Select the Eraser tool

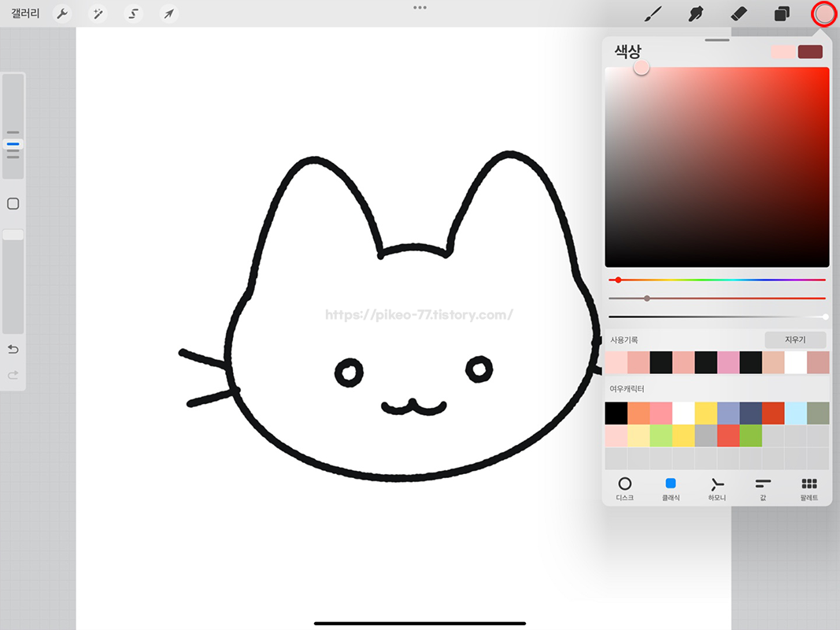tap(738, 13)
